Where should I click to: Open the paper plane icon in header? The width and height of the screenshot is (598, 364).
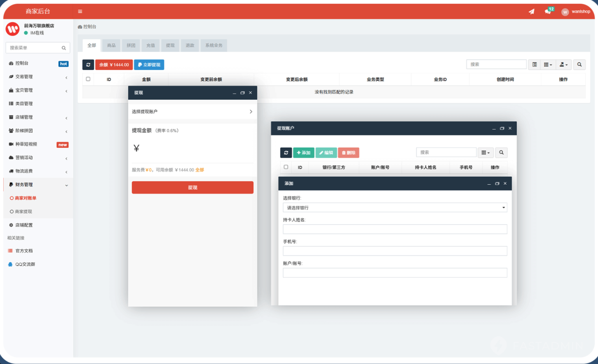tap(532, 12)
